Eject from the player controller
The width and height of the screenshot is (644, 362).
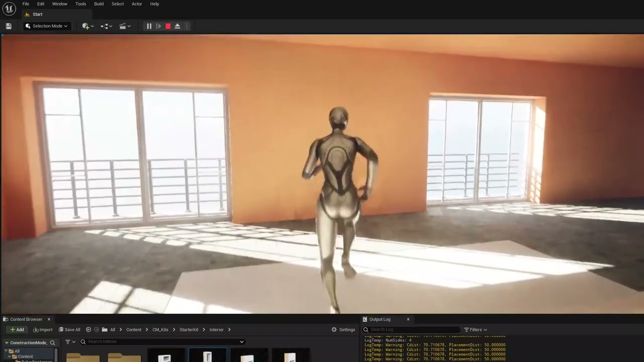pos(177,26)
